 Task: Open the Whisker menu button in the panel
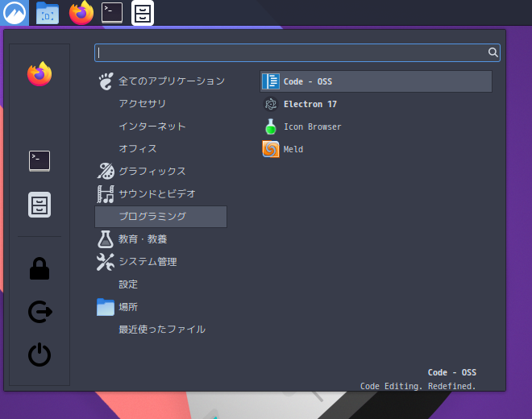[x=15, y=13]
